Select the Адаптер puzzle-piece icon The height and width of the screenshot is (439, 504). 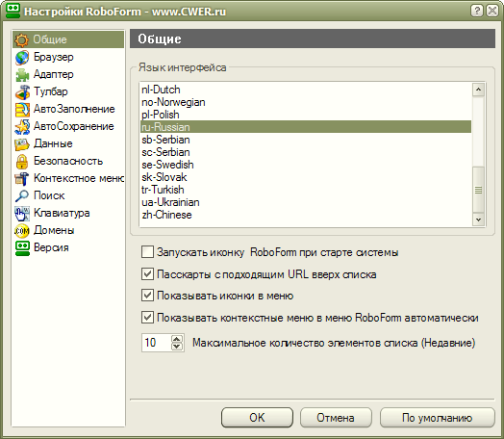[22, 75]
